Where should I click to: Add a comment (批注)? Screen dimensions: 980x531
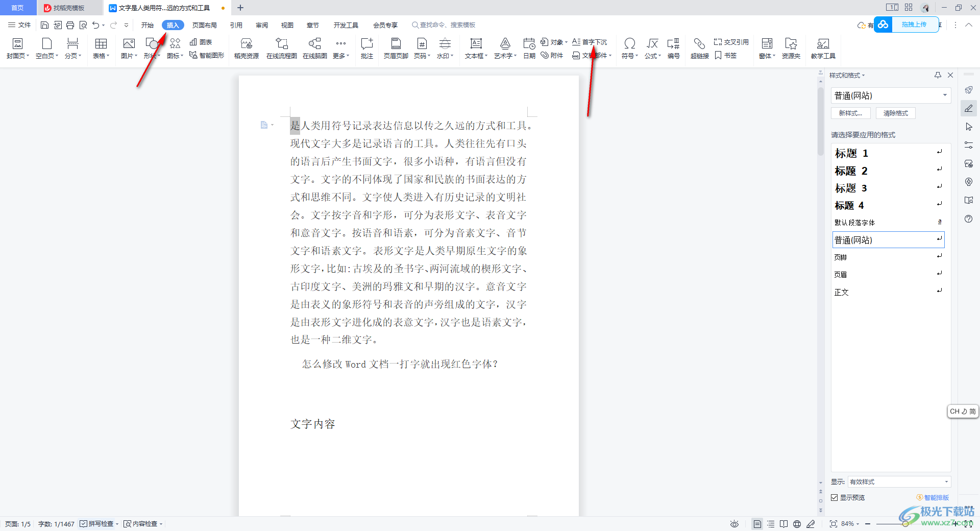pyautogui.click(x=367, y=49)
